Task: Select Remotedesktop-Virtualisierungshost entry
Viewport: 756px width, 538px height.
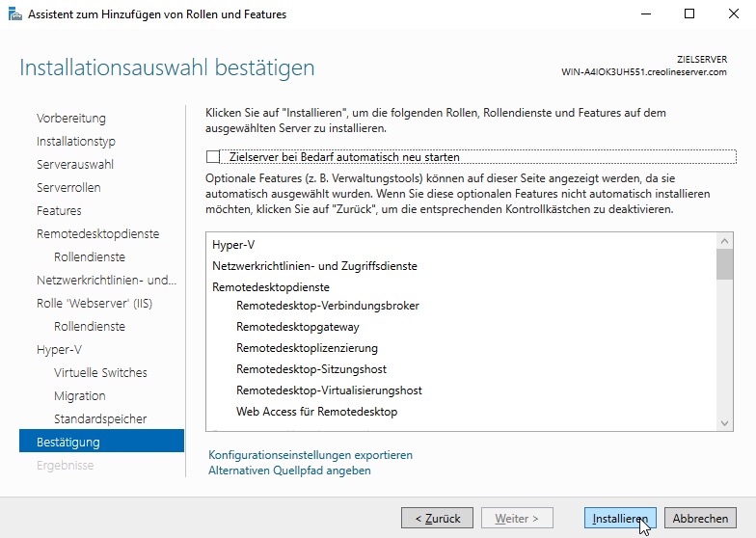Action: (329, 390)
